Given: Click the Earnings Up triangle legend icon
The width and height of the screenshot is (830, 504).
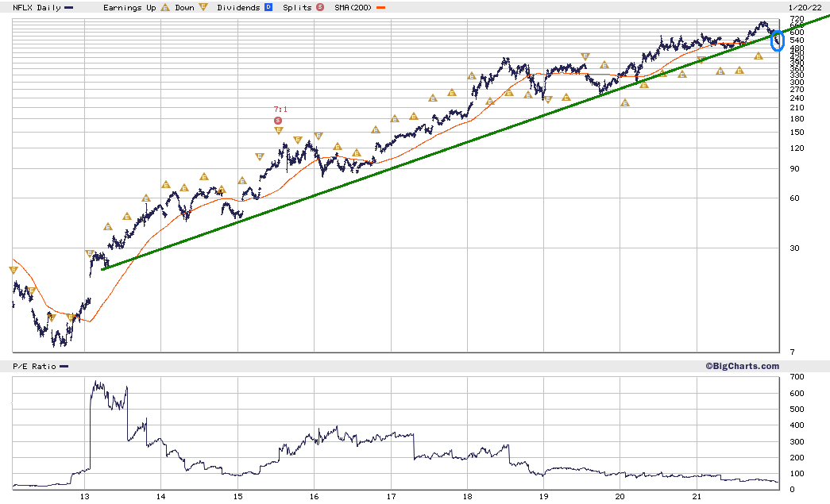Looking at the screenshot, I should (x=165, y=7).
